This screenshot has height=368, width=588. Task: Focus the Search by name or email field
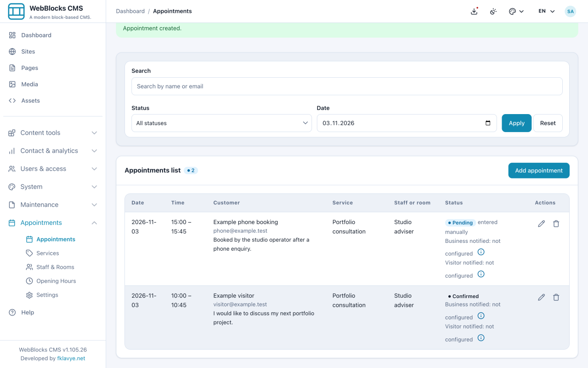pos(347,86)
